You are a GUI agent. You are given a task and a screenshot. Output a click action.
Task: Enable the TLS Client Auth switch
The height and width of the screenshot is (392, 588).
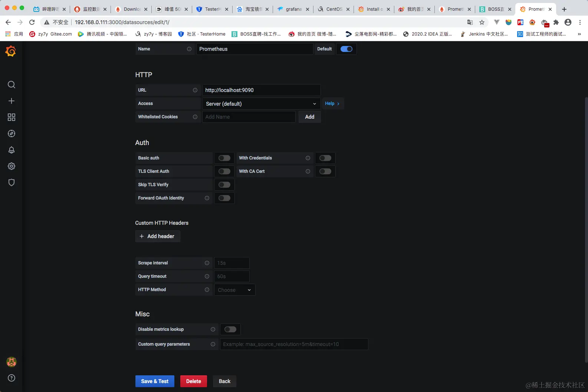tap(224, 171)
